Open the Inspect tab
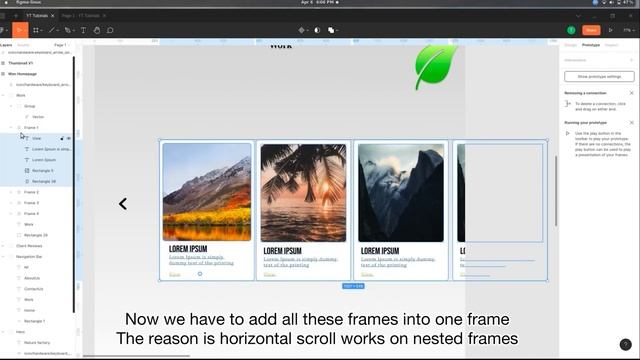This screenshot has width=640, height=360. pyautogui.click(x=611, y=45)
